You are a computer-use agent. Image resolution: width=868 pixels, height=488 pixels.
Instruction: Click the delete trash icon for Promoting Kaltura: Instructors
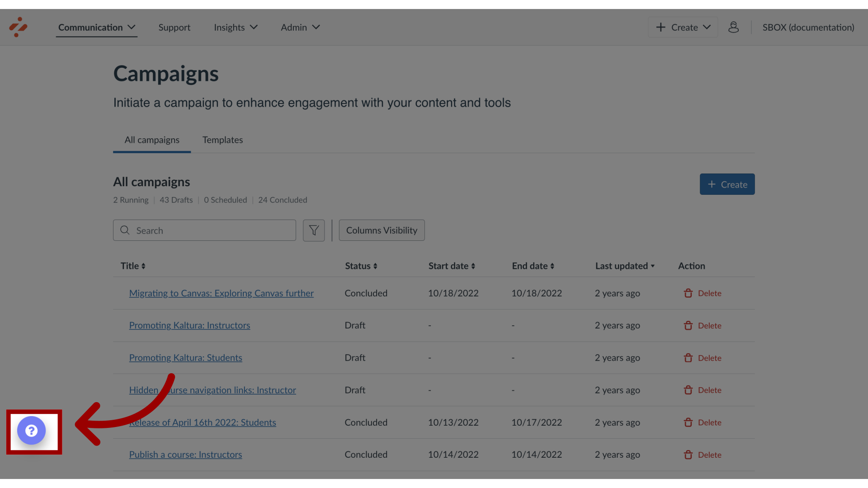pos(688,325)
